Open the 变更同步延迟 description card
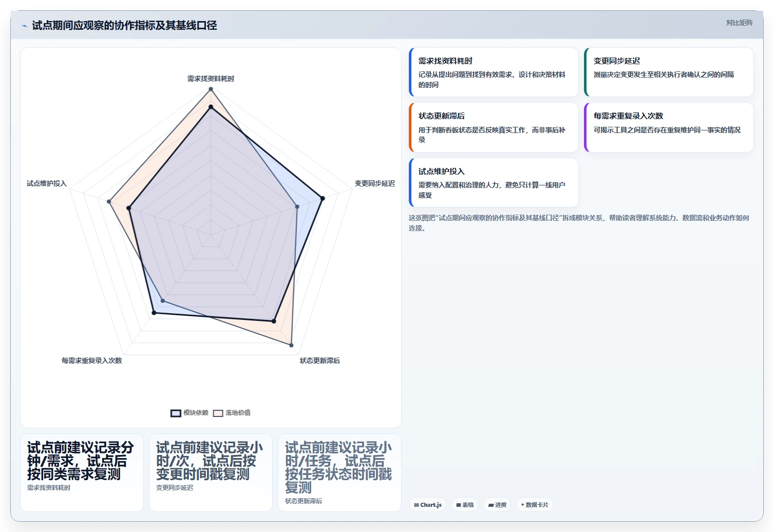This screenshot has height=532, width=774. [x=669, y=72]
